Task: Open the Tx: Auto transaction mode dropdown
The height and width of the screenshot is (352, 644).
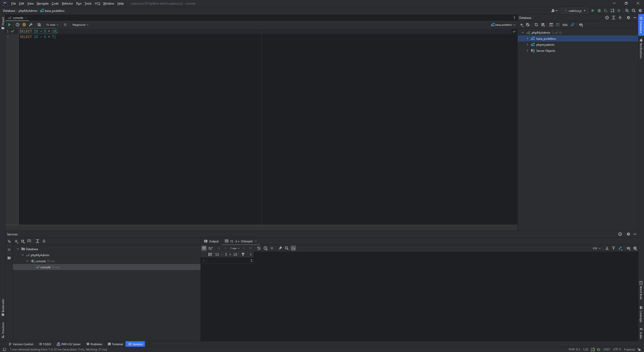Action: click(x=52, y=25)
